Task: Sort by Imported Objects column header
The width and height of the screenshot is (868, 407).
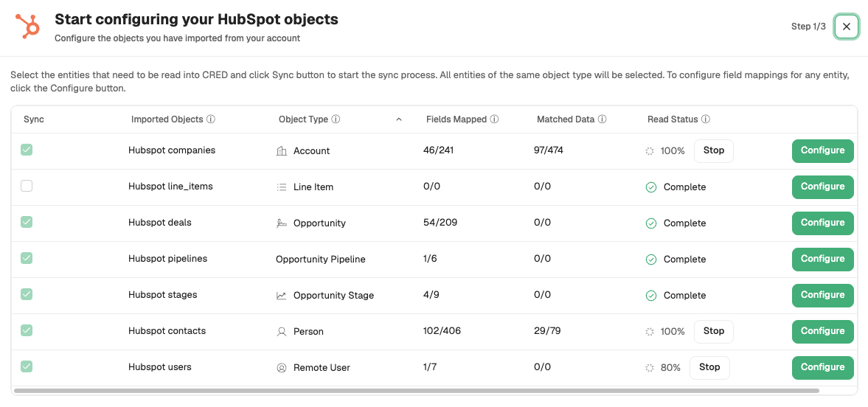Action: 167,119
